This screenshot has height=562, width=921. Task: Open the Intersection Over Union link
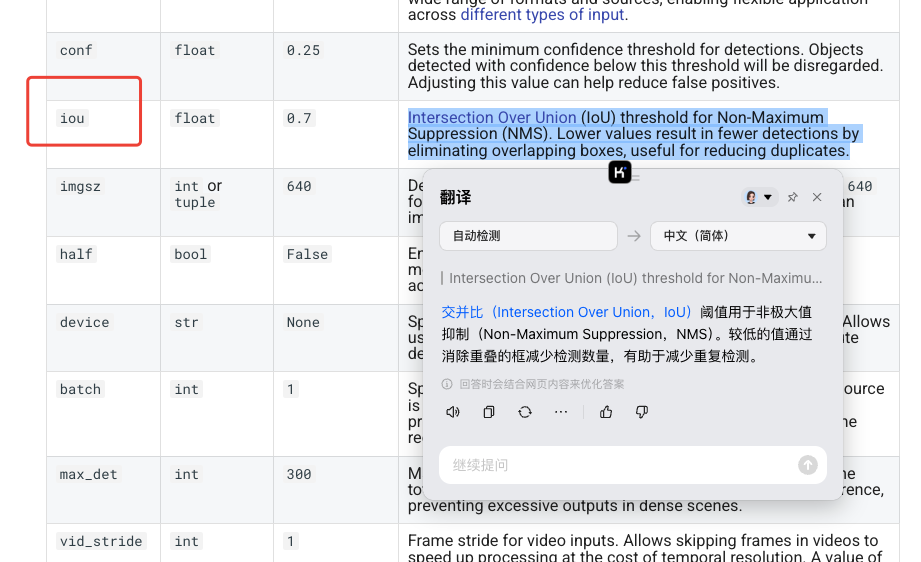pos(492,118)
